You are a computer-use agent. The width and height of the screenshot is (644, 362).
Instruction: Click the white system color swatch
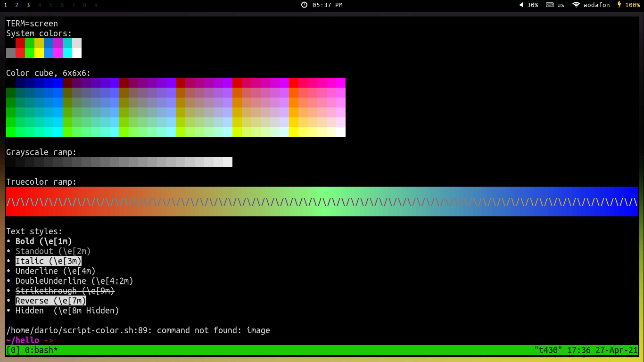77,53
